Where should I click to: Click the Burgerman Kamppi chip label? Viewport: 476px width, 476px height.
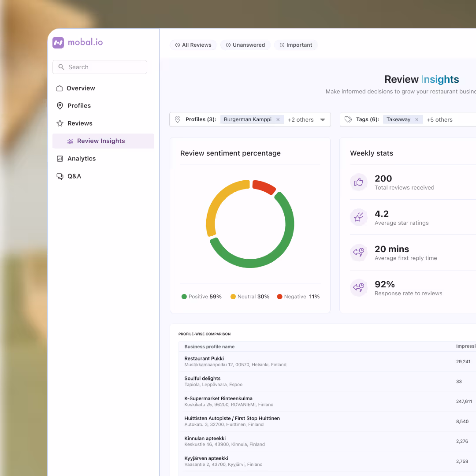click(247, 119)
